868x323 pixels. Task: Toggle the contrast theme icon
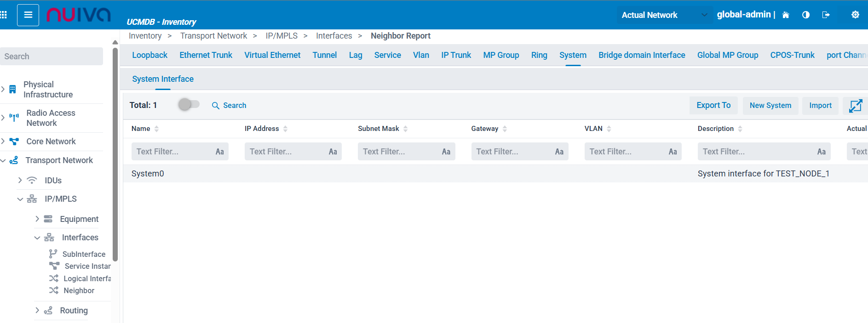click(x=806, y=15)
